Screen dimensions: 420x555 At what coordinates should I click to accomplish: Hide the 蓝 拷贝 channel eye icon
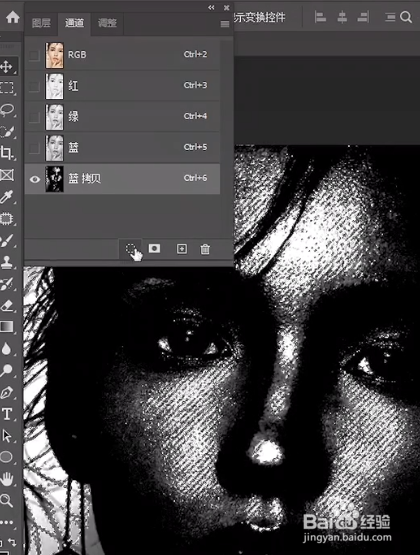coord(34,179)
